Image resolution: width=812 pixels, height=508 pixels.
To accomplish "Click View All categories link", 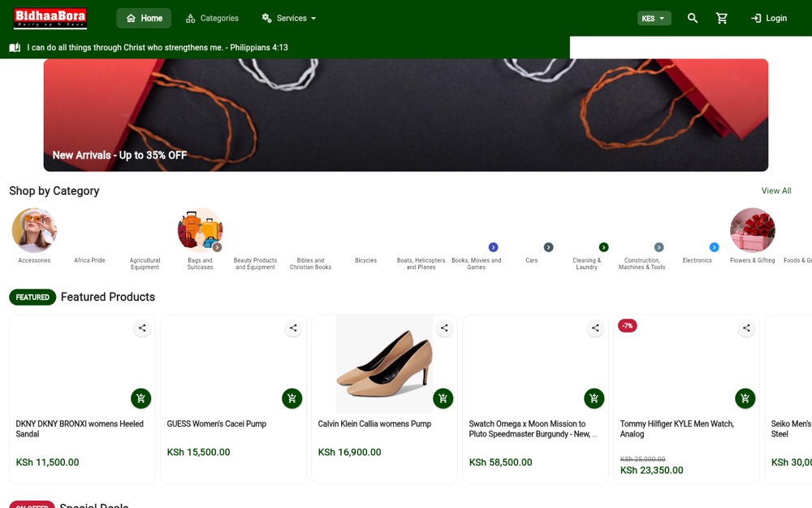I will coord(775,191).
